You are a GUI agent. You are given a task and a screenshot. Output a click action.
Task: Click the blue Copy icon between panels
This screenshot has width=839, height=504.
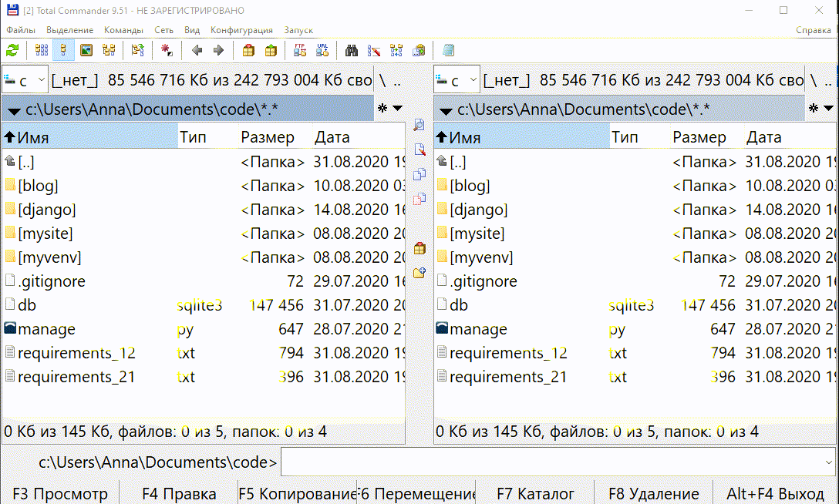419,174
